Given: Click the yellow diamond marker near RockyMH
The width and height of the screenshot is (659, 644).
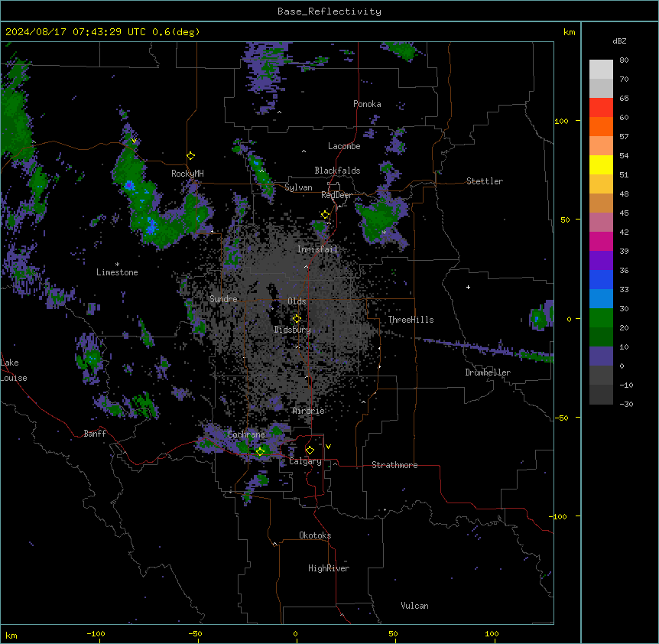Looking at the screenshot, I should click(x=191, y=156).
